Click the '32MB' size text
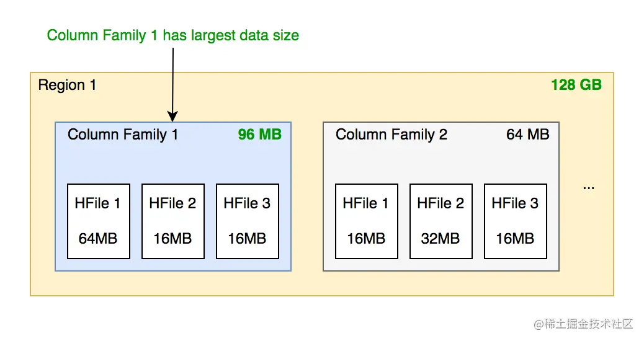The image size is (644, 341). point(441,238)
